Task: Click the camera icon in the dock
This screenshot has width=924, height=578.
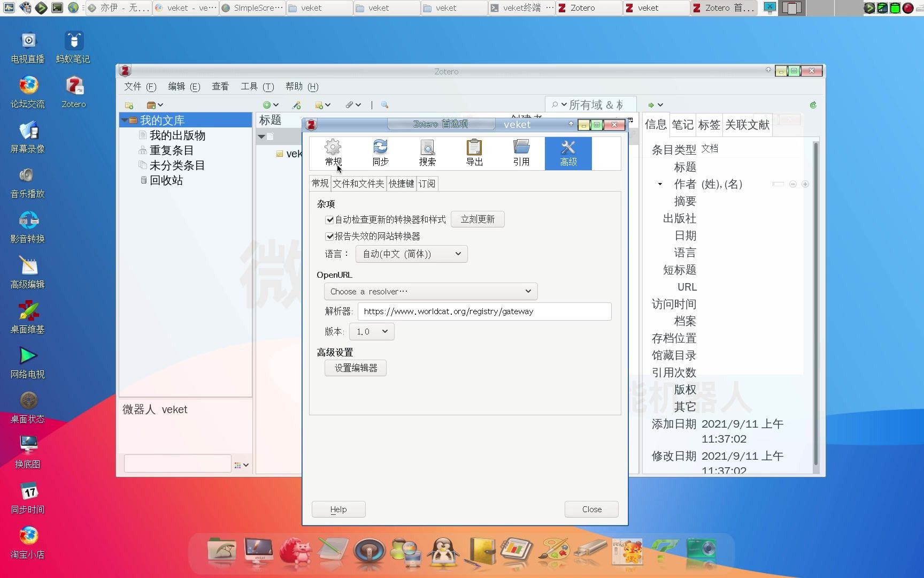Action: coord(701,551)
